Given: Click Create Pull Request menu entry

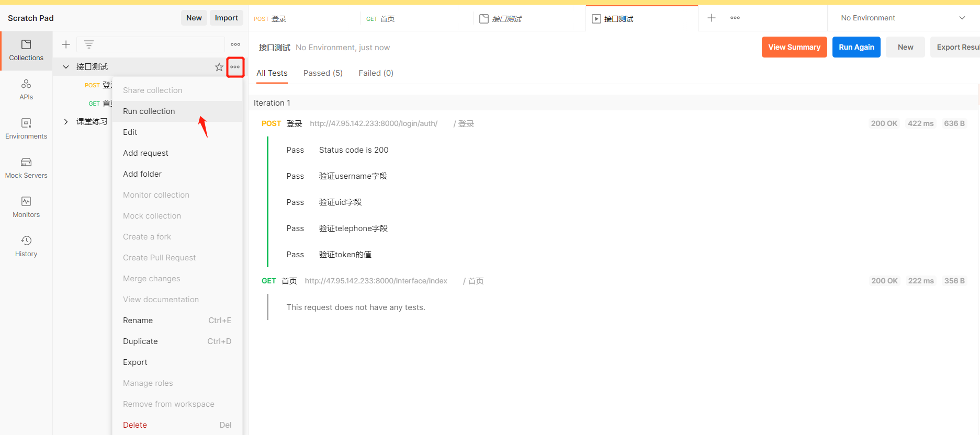Looking at the screenshot, I should [x=177, y=258].
